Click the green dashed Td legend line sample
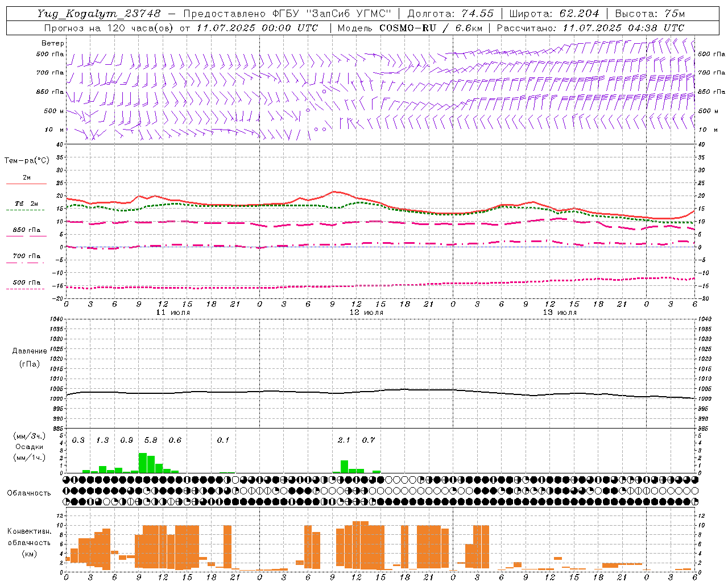The height and width of the screenshot is (582, 728). pos(25,210)
